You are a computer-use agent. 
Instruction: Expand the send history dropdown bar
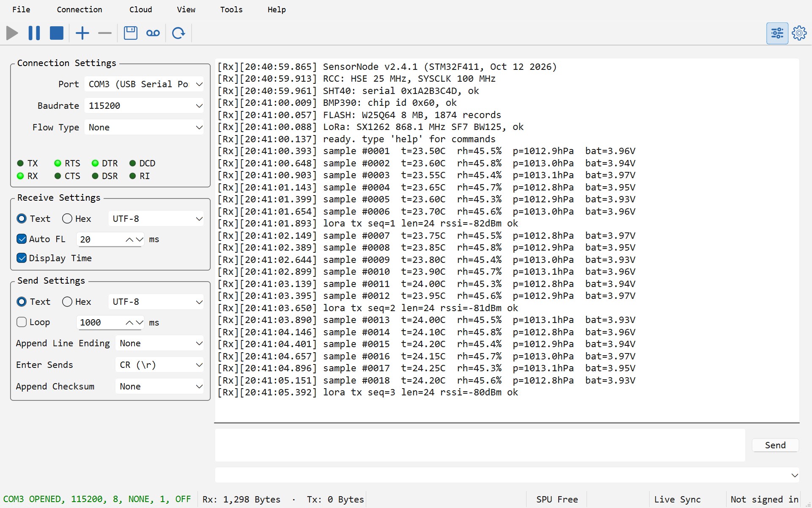pos(507,475)
